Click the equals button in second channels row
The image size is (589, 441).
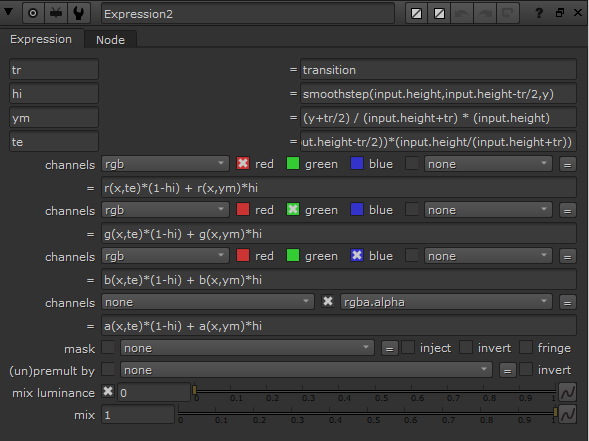pyautogui.click(x=568, y=210)
